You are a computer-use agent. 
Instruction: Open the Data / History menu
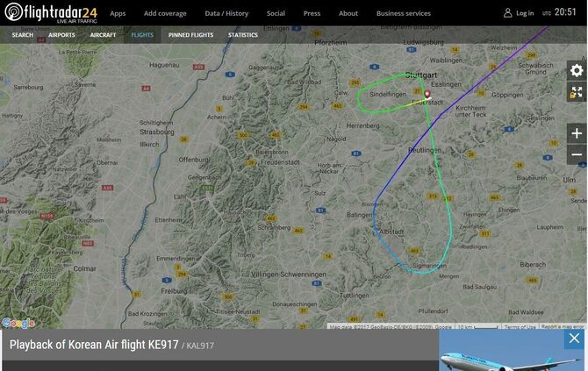point(226,13)
